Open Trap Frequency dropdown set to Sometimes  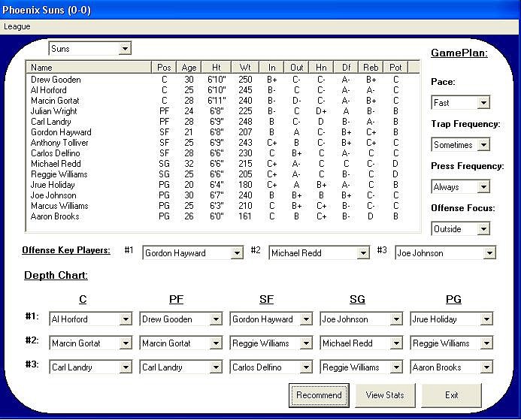[x=460, y=145]
